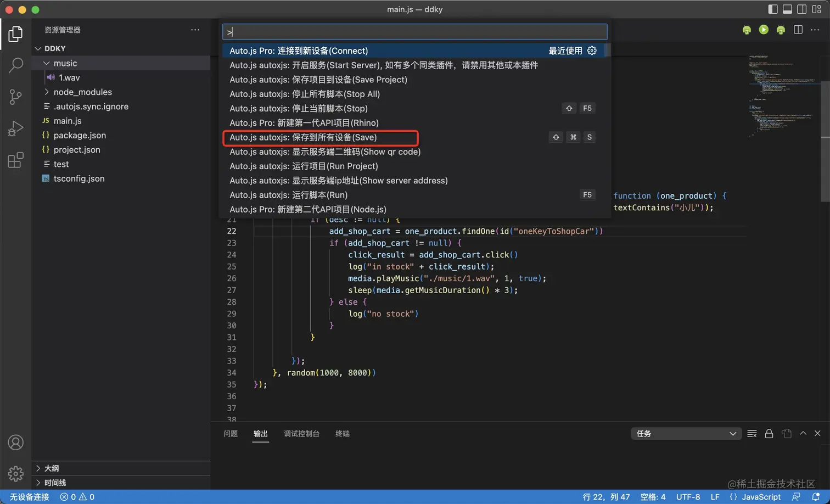Open package.json file
The image size is (830, 504).
pyautogui.click(x=121, y=135)
